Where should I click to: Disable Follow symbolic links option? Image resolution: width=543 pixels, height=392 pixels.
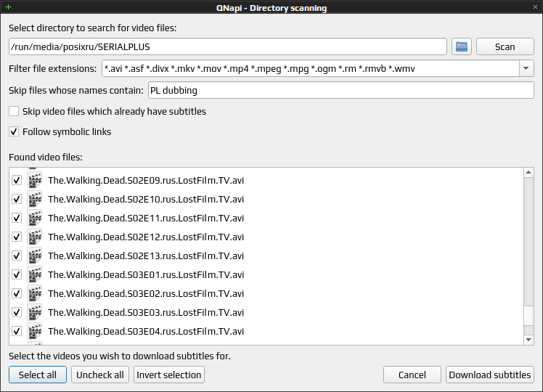(14, 131)
